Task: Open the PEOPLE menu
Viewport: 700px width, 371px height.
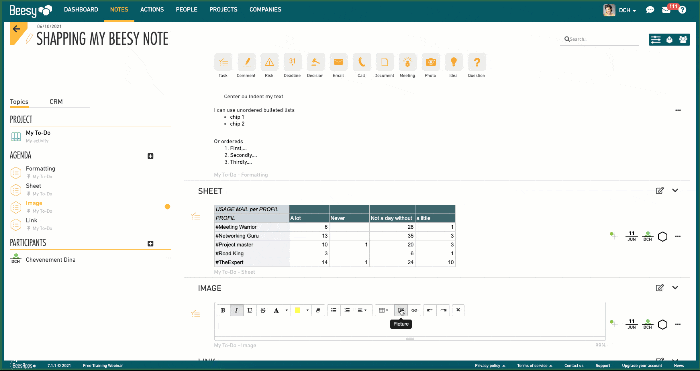Action: (187, 9)
